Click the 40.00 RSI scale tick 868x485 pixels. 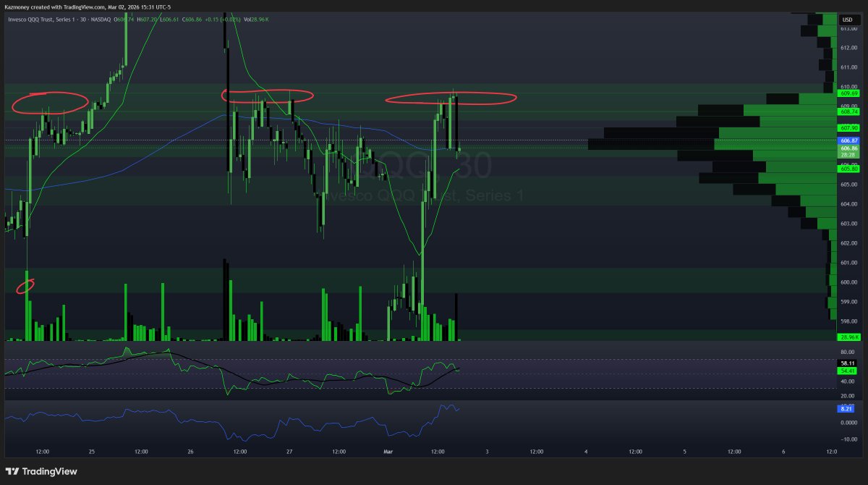point(849,381)
